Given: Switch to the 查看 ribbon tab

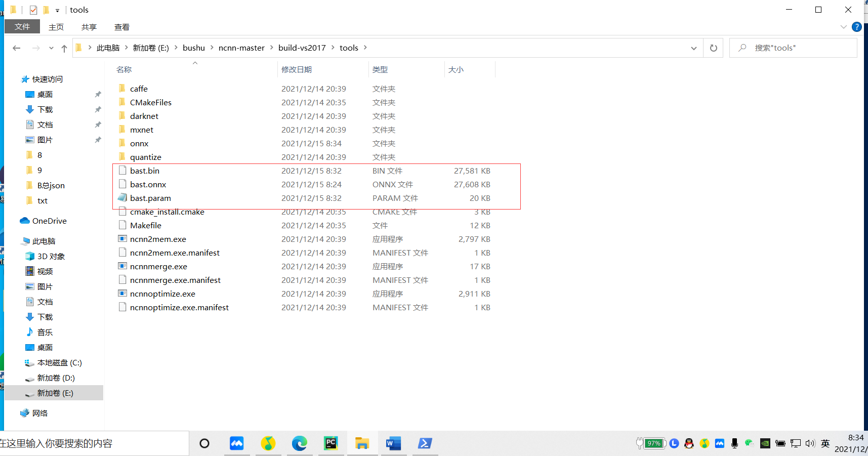Looking at the screenshot, I should point(121,27).
